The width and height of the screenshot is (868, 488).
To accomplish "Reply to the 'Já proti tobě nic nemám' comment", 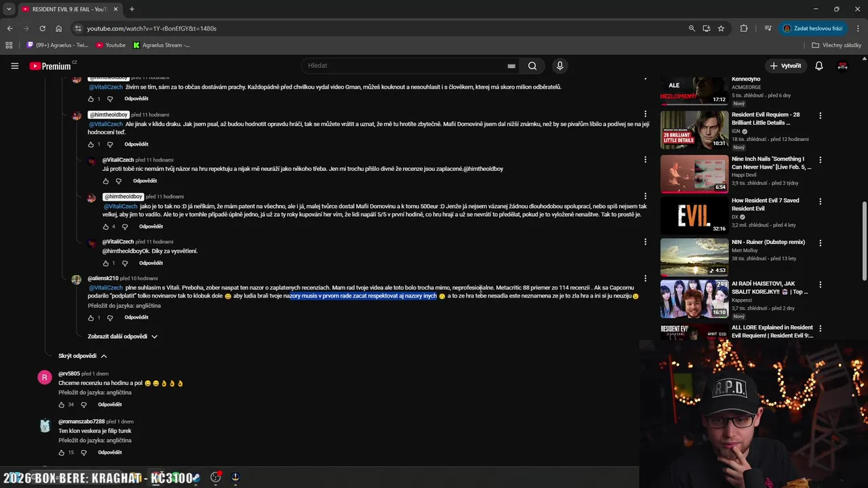I will click(145, 181).
